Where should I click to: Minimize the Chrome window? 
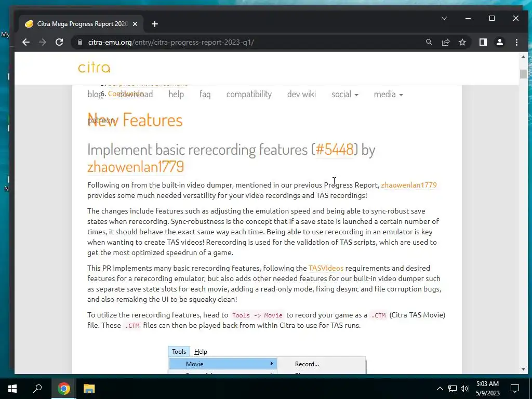click(468, 18)
